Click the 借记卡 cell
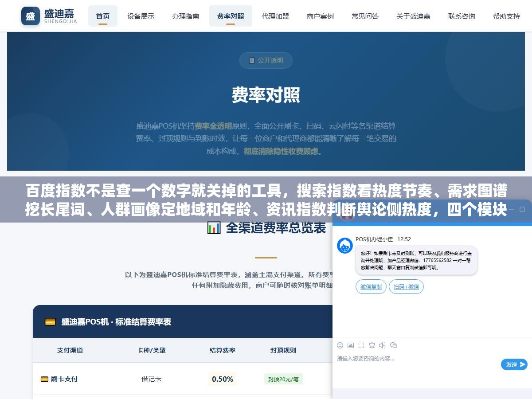 tap(151, 379)
